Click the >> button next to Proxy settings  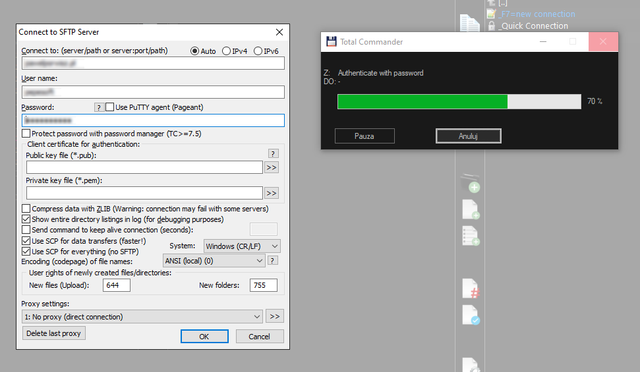[275, 316]
